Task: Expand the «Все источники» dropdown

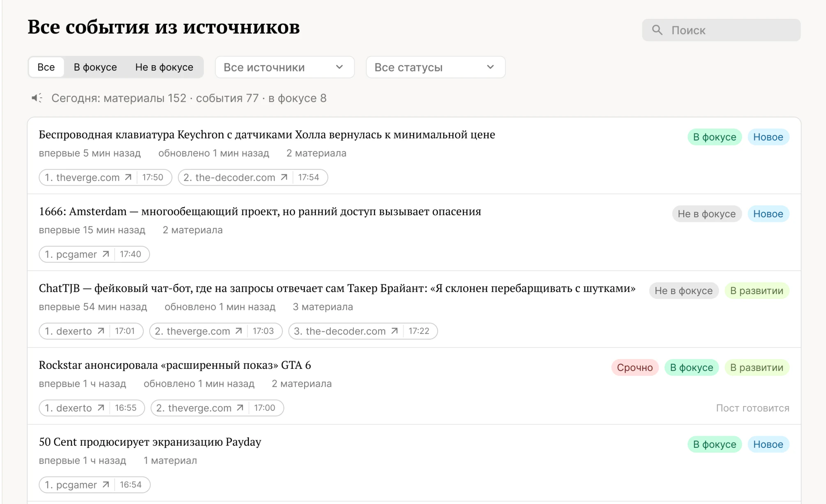Action: [x=284, y=67]
